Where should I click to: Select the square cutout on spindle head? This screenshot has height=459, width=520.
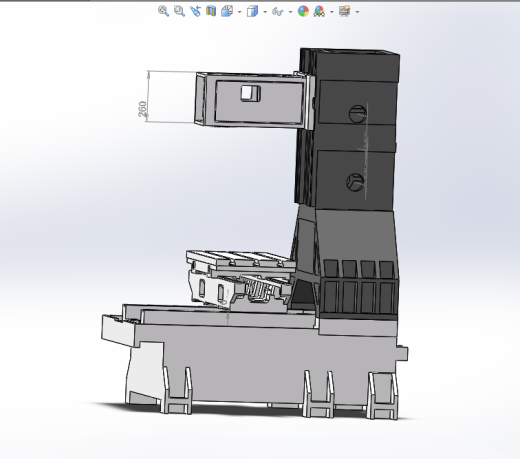pos(251,93)
